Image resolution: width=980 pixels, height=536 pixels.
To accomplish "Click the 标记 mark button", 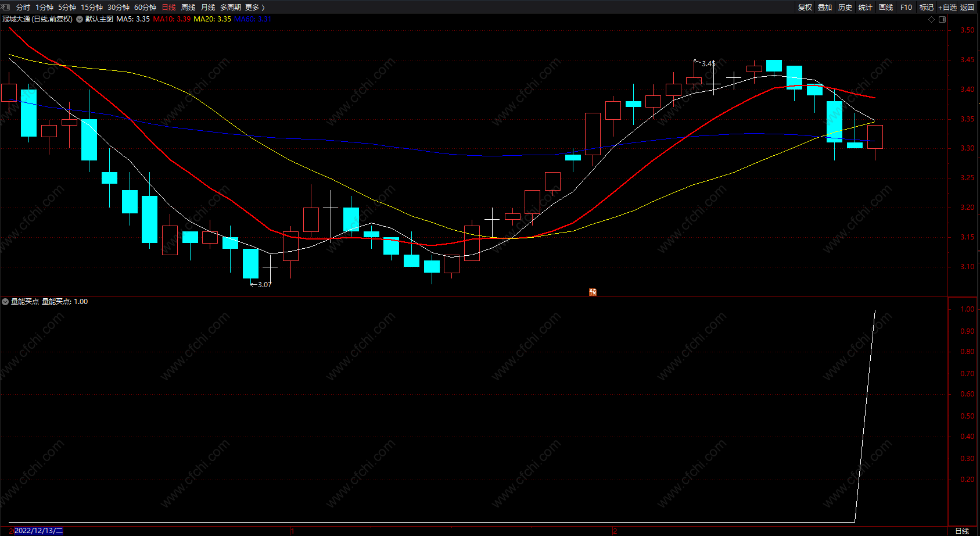I will pos(927,8).
